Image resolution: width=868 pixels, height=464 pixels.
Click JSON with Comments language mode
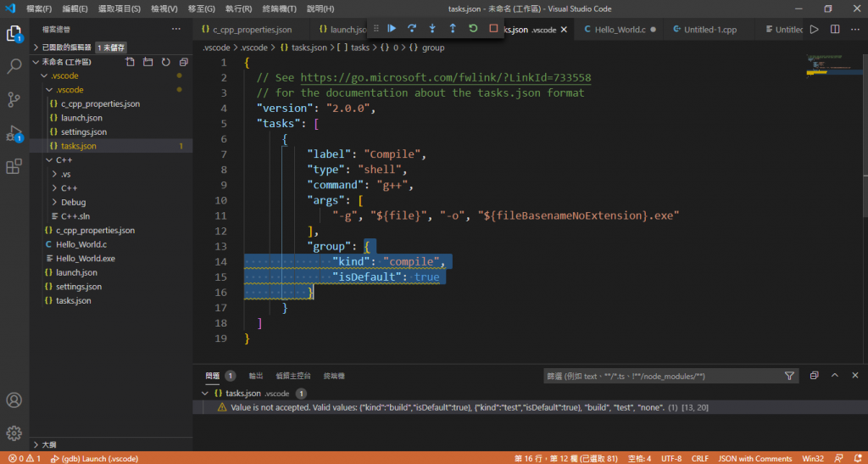[x=754, y=458]
